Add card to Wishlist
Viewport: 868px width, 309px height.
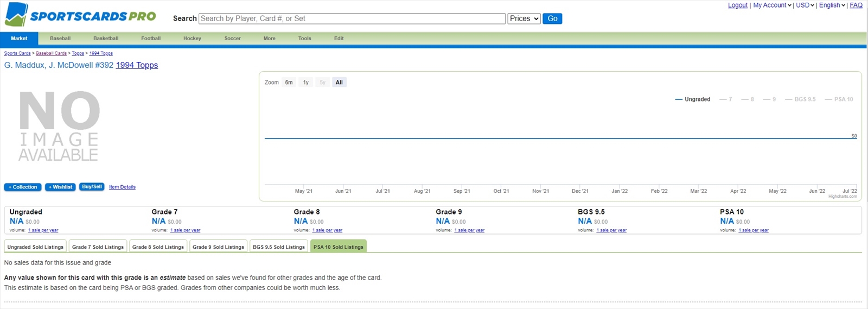60,187
